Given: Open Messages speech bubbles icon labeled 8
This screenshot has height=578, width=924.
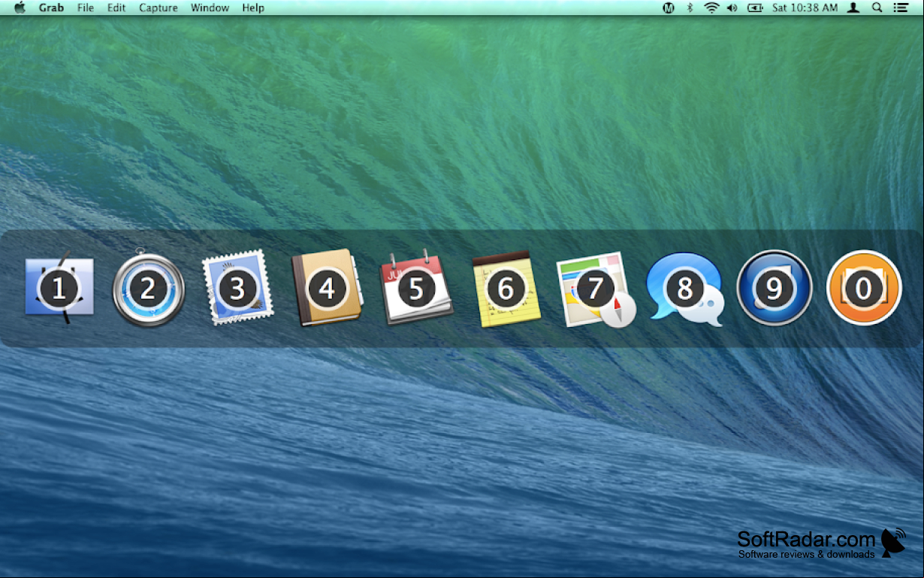Looking at the screenshot, I should point(685,289).
